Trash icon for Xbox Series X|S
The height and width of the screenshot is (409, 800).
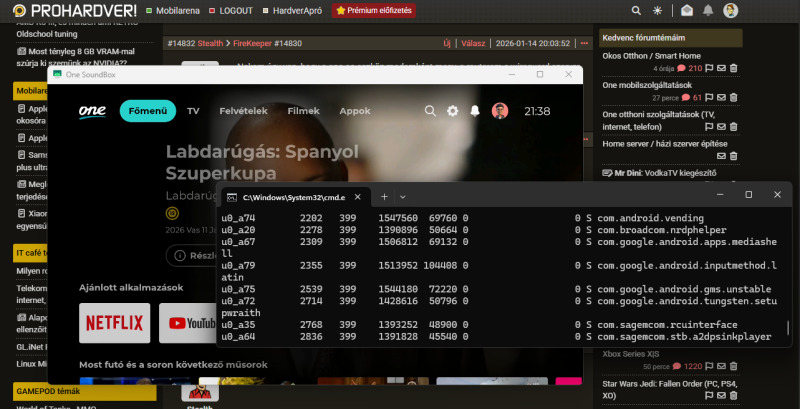pos(733,366)
